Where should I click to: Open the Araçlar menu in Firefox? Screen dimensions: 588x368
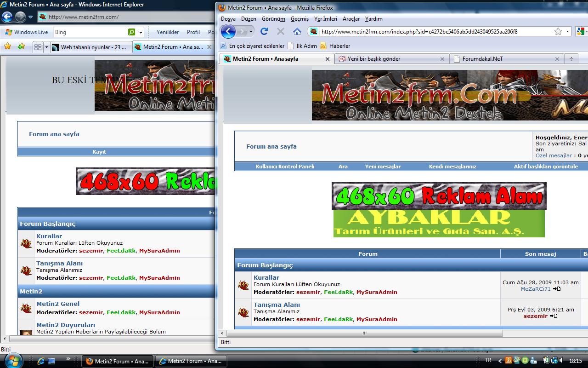click(351, 19)
